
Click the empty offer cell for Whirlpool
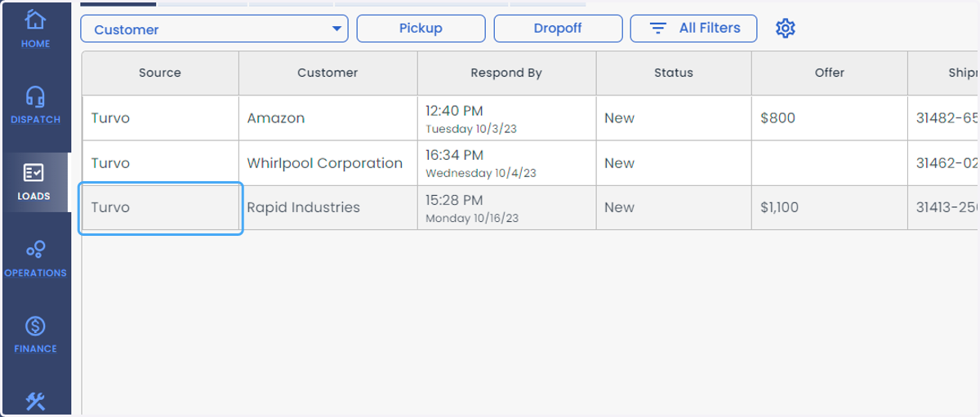point(829,163)
